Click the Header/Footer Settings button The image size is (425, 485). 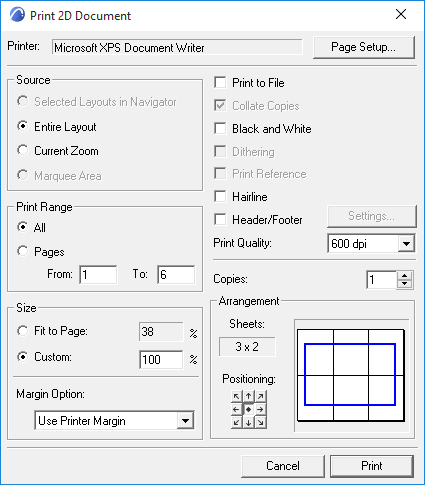pos(372,216)
